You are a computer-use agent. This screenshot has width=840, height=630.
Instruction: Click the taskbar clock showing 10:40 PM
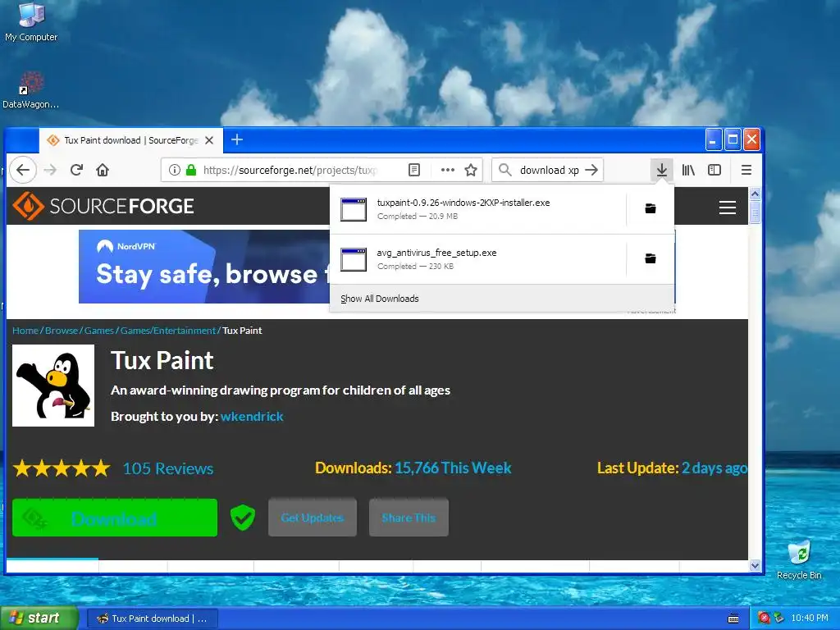[810, 619]
